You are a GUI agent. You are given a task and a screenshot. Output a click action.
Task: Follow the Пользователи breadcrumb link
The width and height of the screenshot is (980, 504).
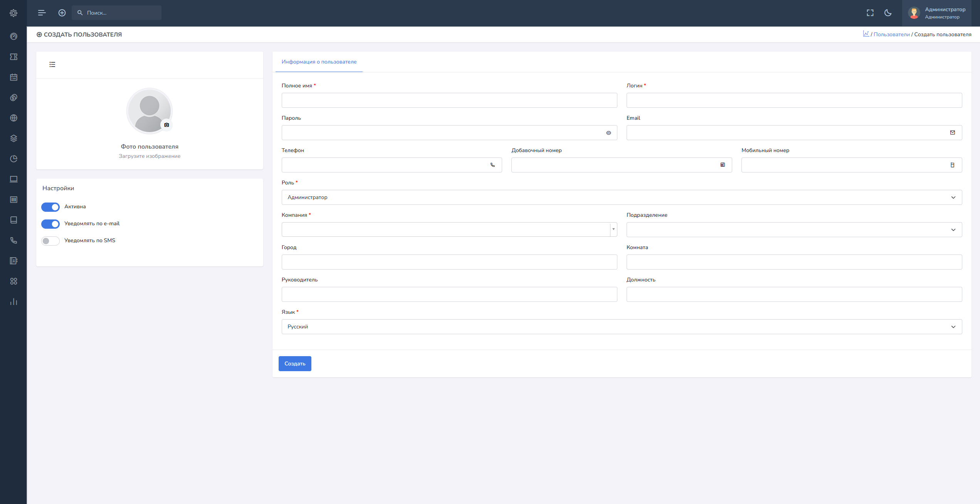pyautogui.click(x=891, y=35)
